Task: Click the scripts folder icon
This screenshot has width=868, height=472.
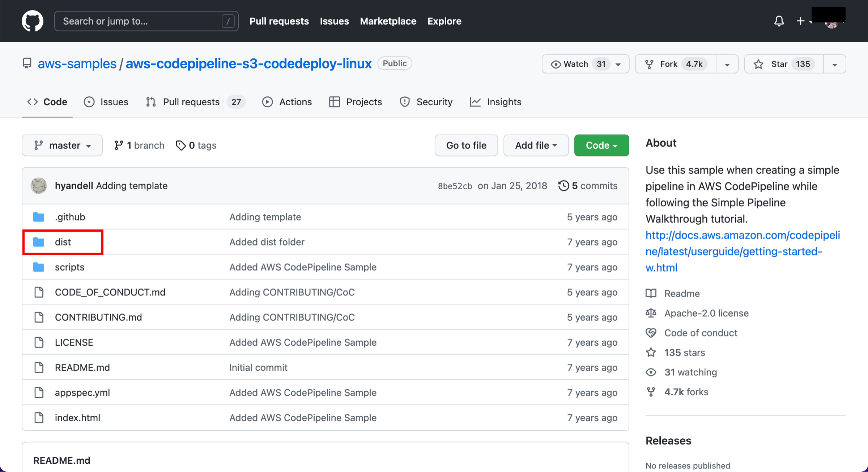Action: pyautogui.click(x=39, y=267)
